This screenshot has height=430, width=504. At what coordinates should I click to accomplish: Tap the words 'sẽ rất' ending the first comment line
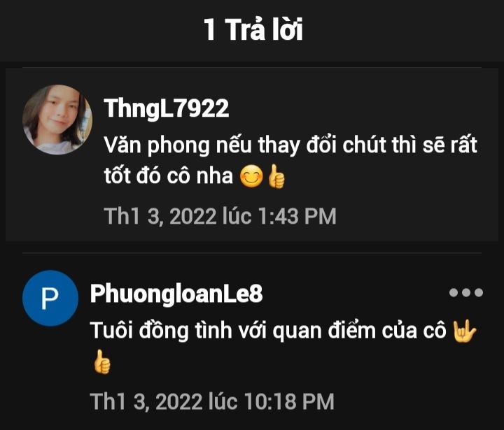pos(450,145)
